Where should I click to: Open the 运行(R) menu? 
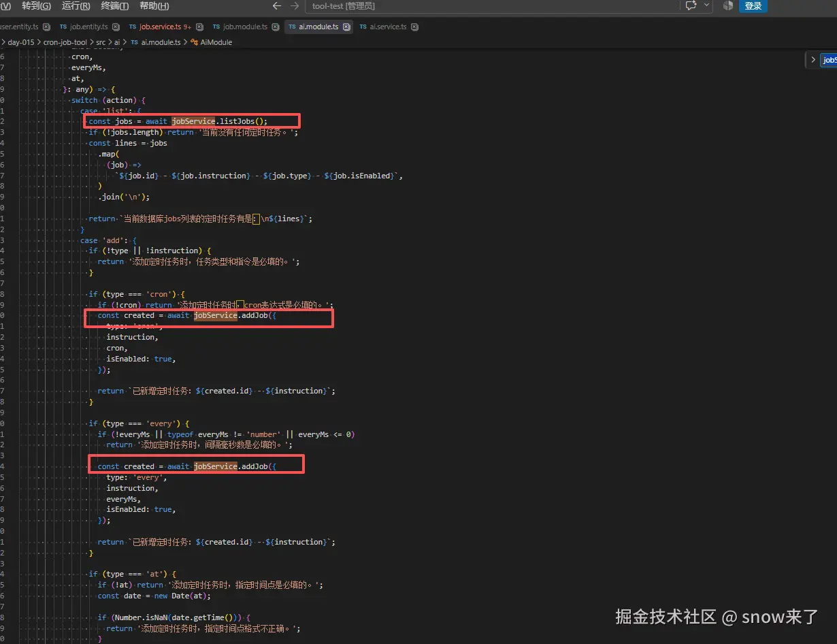tap(76, 6)
